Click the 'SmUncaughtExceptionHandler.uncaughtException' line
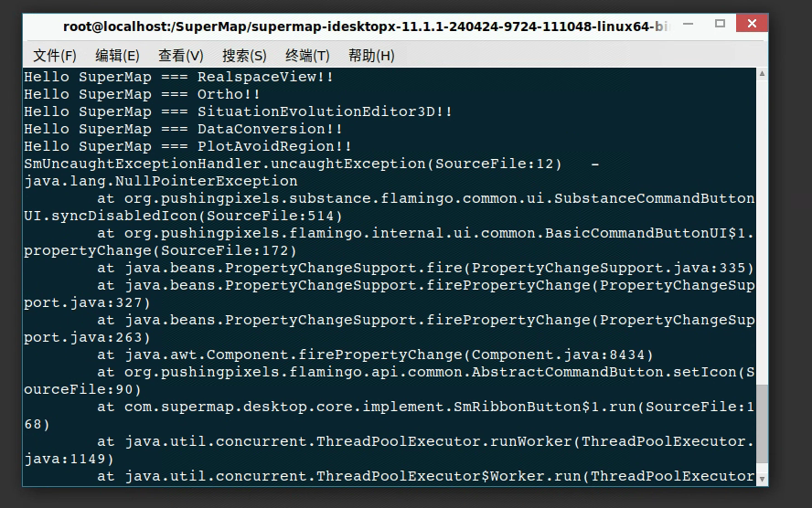 tap(312, 164)
